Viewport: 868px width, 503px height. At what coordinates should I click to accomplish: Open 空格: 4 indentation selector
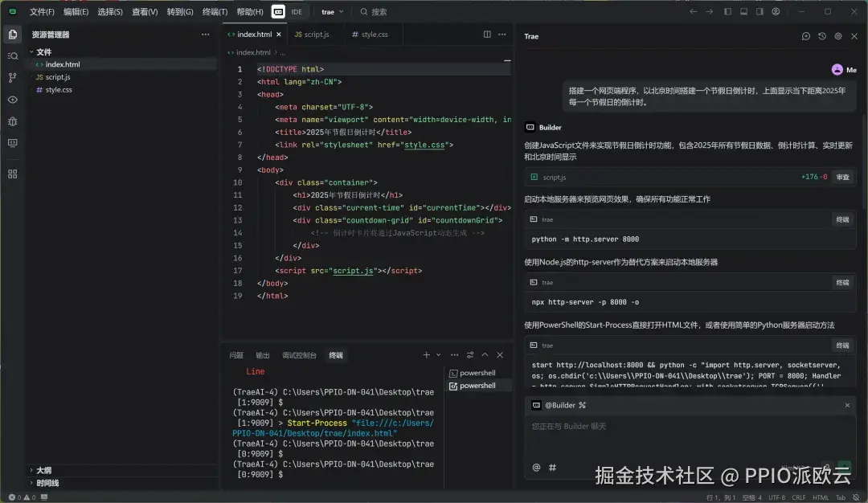751,497
